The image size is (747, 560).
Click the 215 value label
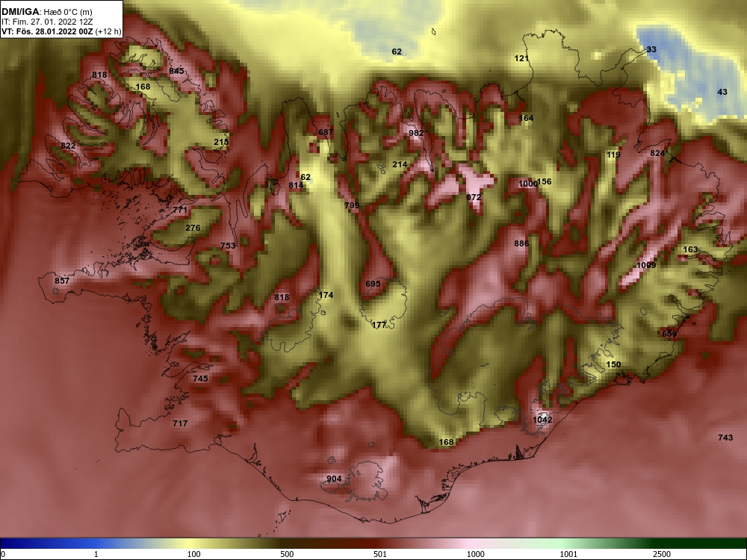[x=221, y=142]
